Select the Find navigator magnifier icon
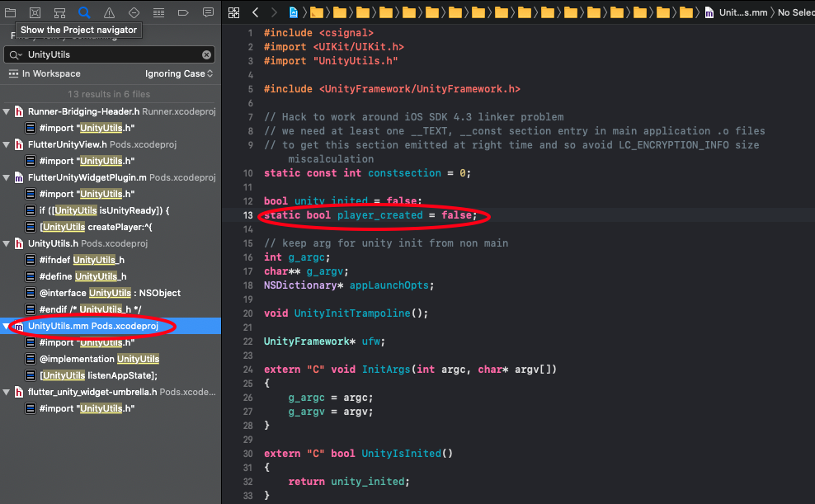Screen dimensions: 815x504 click(x=84, y=12)
